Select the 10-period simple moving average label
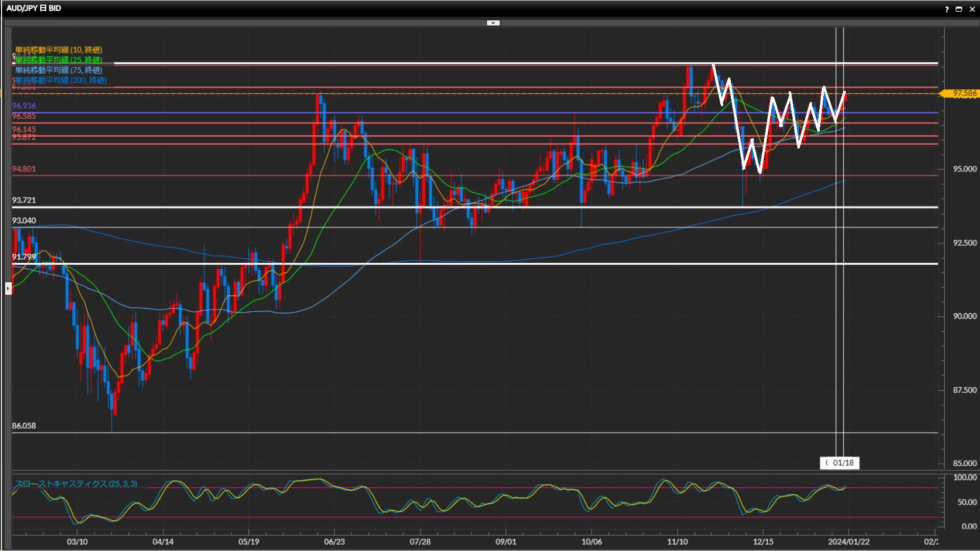 pyautogui.click(x=58, y=49)
